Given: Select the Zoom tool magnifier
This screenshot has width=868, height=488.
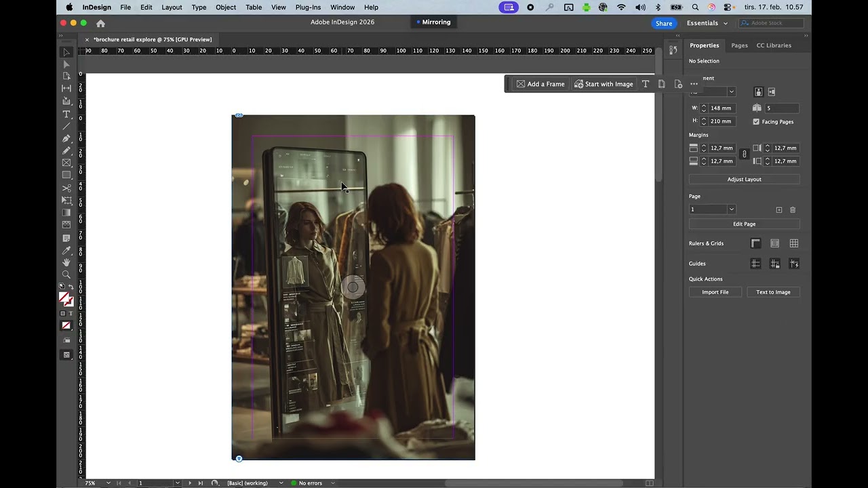Looking at the screenshot, I should pos(66,275).
